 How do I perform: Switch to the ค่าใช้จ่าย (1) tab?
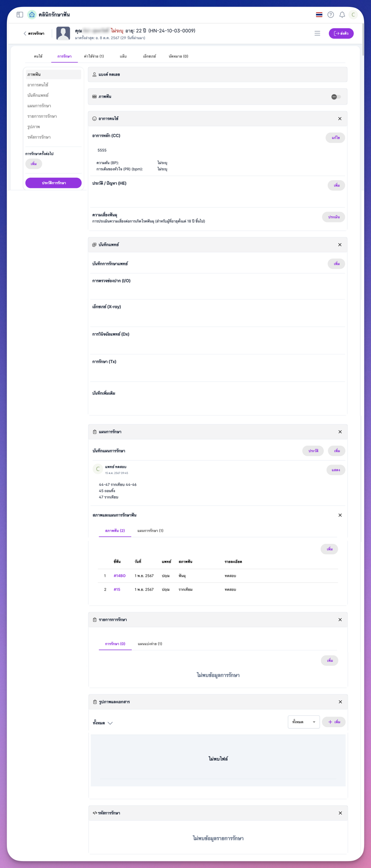94,56
